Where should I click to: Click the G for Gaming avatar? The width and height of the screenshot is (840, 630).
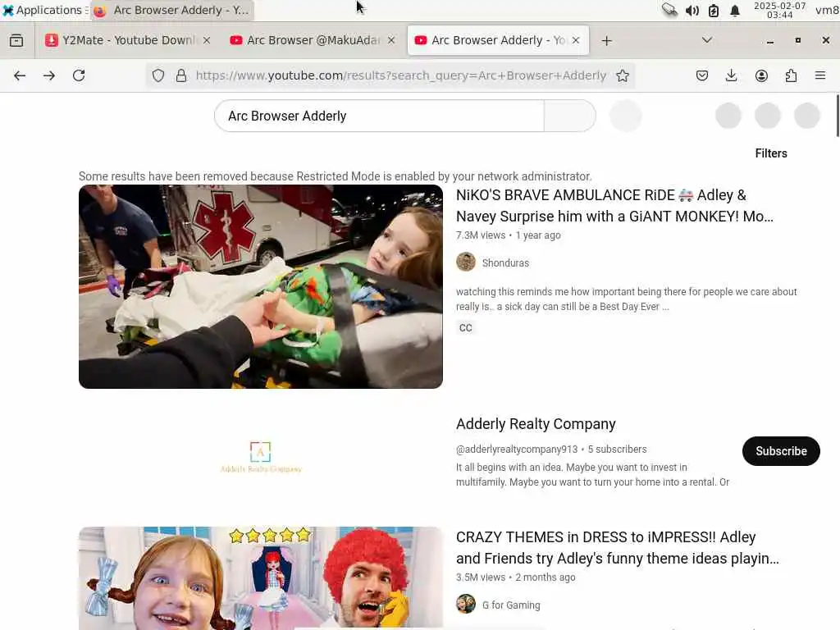pyautogui.click(x=466, y=604)
